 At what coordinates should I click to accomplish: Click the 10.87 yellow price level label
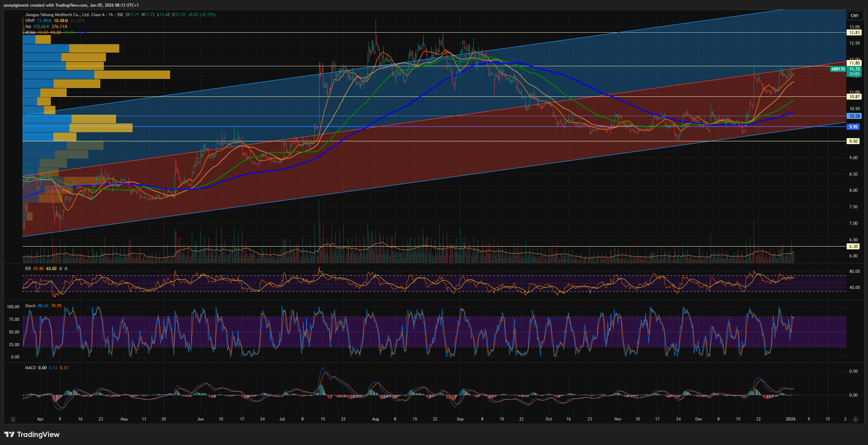click(854, 97)
